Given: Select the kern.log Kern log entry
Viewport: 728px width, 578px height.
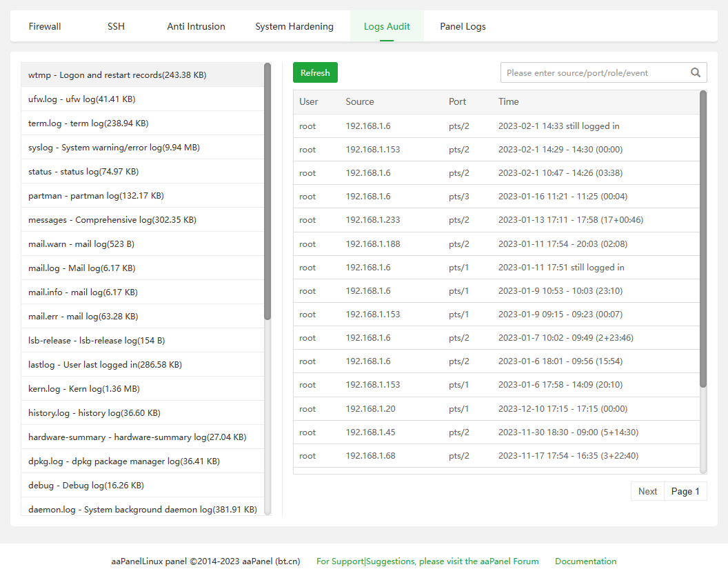Looking at the screenshot, I should coord(83,388).
